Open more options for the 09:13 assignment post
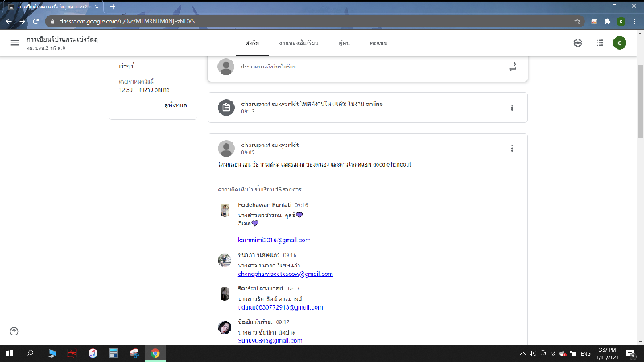 point(512,108)
